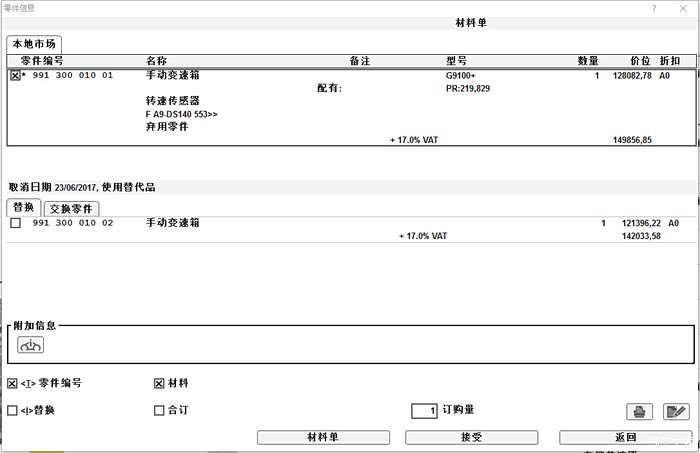Click the 转速传感器 text line
700x453 pixels.
[x=173, y=101]
